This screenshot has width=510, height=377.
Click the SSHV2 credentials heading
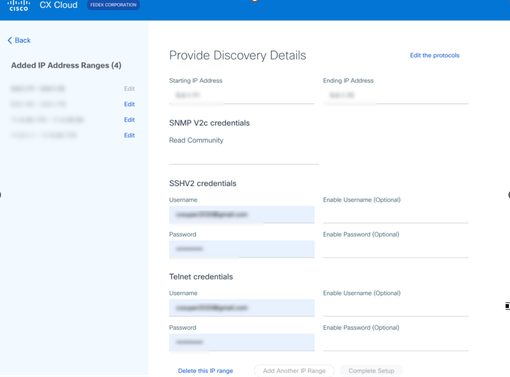click(x=203, y=183)
